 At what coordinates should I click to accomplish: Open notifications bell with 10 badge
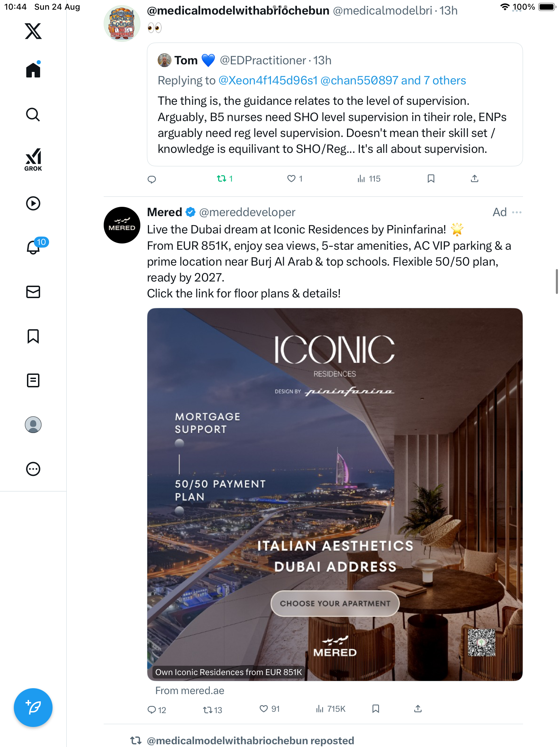coord(34,247)
